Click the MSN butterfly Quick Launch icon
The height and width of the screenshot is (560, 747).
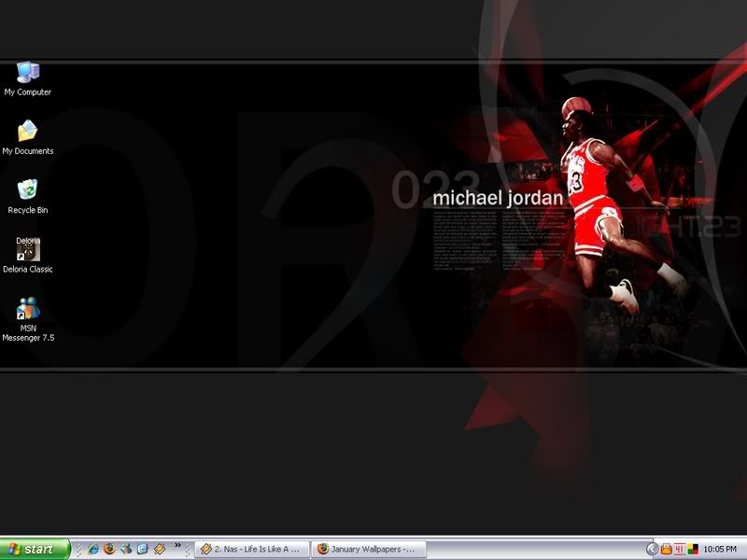point(126,549)
